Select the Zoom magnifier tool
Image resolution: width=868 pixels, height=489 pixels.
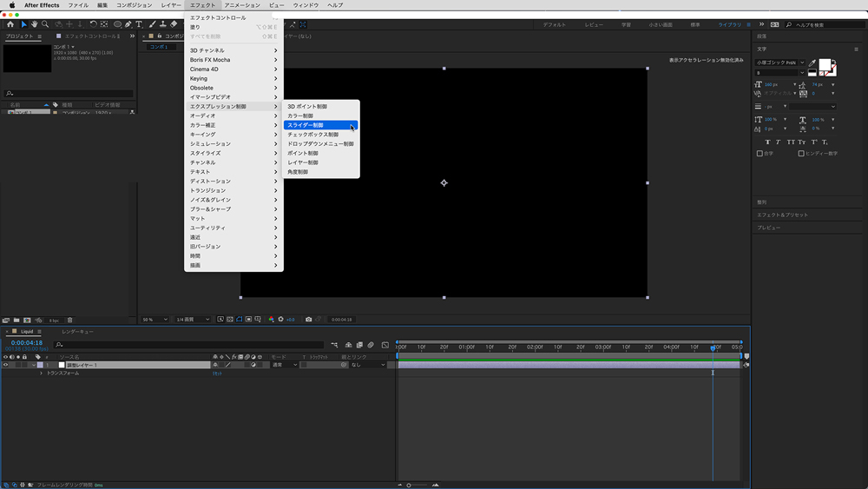46,24
